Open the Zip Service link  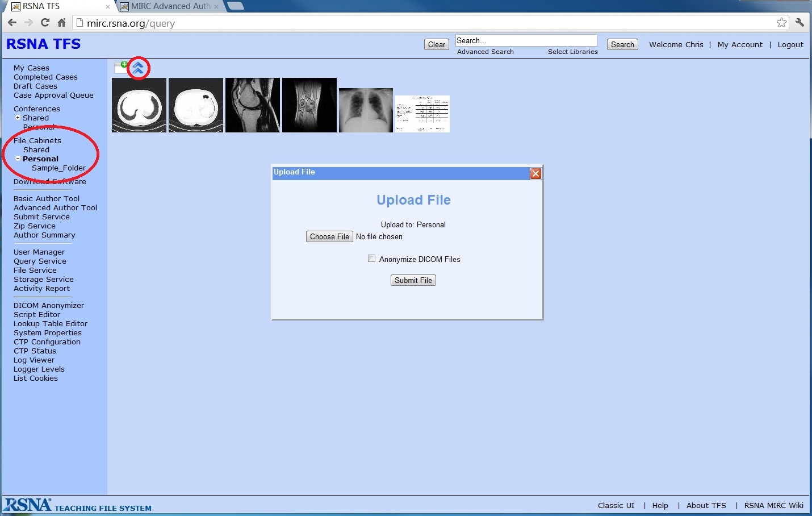[35, 226]
